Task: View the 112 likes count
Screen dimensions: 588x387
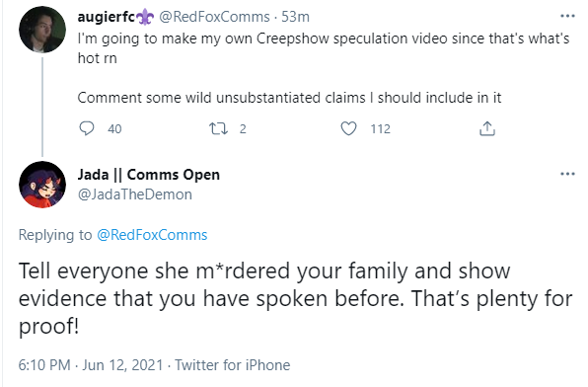Action: [x=380, y=128]
